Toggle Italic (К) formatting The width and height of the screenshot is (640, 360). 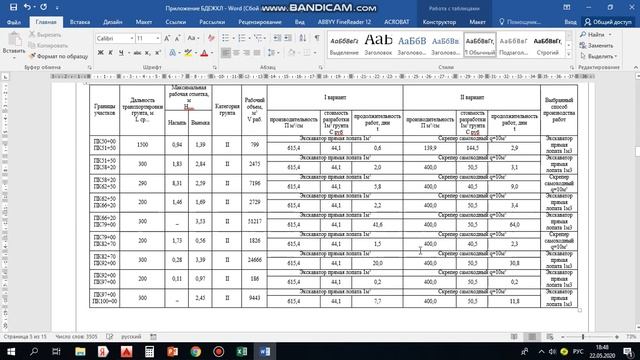pos(111,53)
